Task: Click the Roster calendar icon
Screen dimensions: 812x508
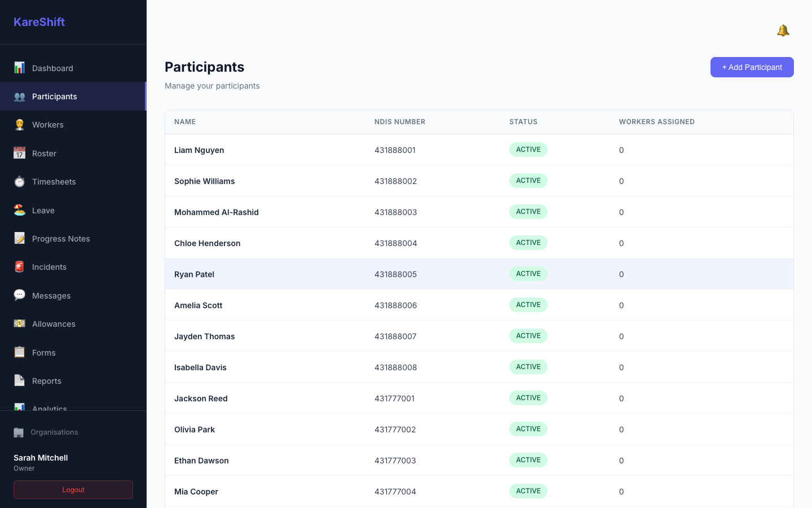Action: point(19,153)
